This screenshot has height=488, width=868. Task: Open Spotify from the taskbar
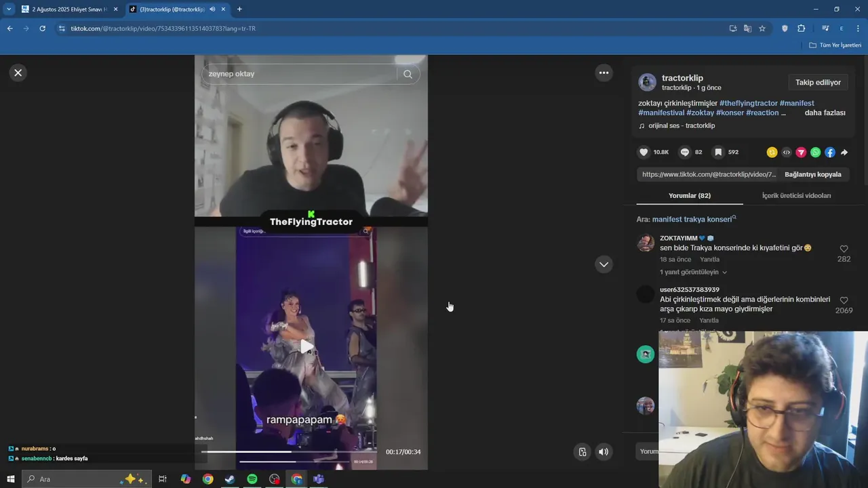point(252,479)
